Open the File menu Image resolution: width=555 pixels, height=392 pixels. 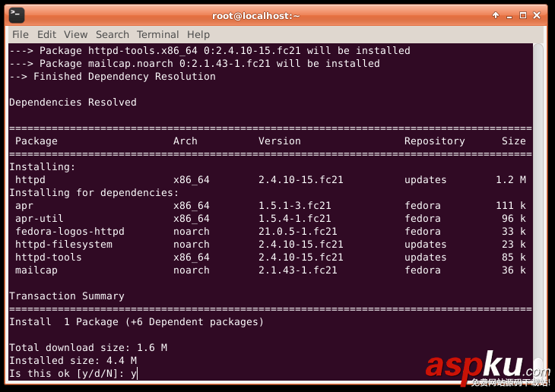[21, 34]
